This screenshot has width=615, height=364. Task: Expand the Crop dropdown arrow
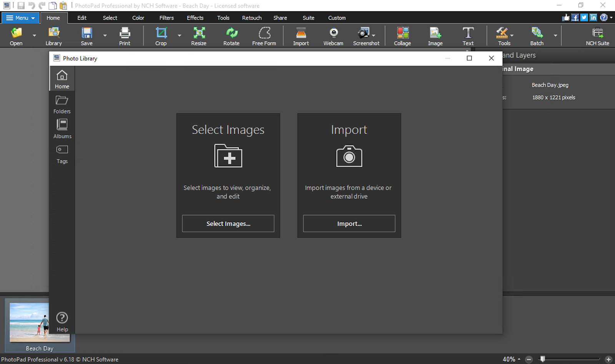pos(180,36)
